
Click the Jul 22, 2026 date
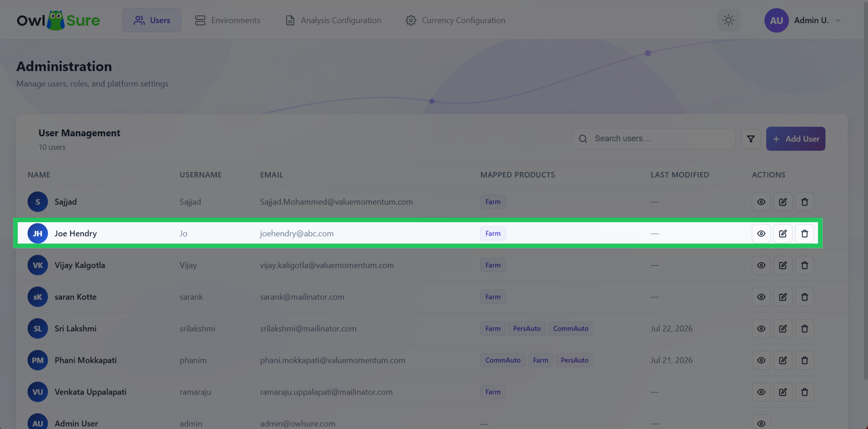coord(671,329)
